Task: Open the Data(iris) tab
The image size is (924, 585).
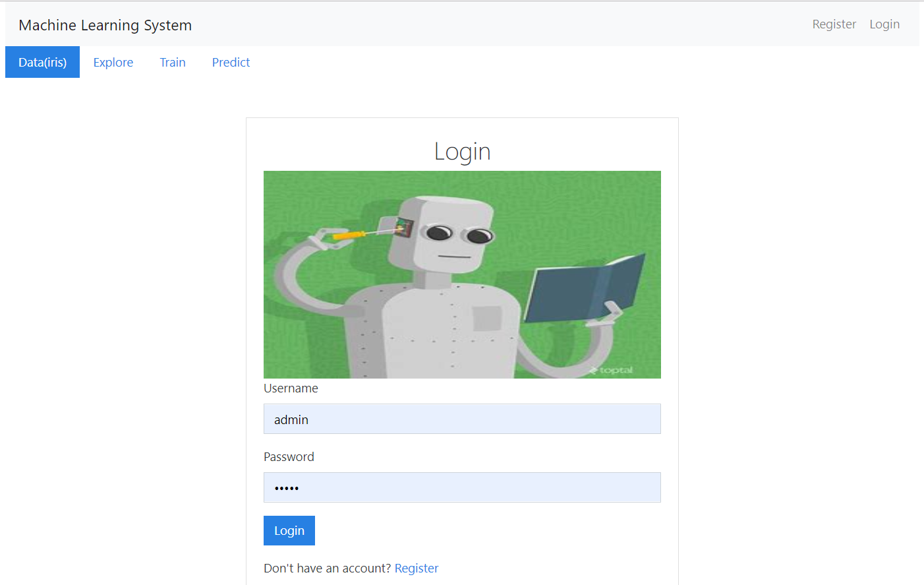Action: 42,62
